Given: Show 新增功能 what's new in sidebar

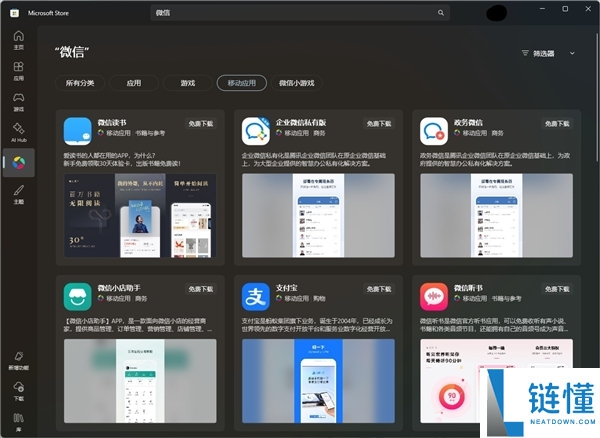Looking at the screenshot, I should click(18, 361).
